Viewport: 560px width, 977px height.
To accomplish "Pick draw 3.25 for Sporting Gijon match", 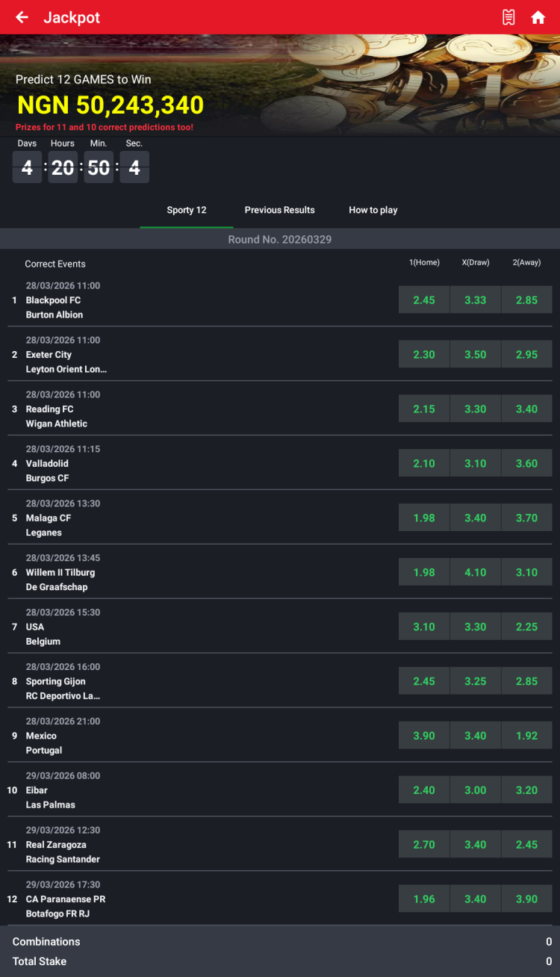I will (475, 682).
